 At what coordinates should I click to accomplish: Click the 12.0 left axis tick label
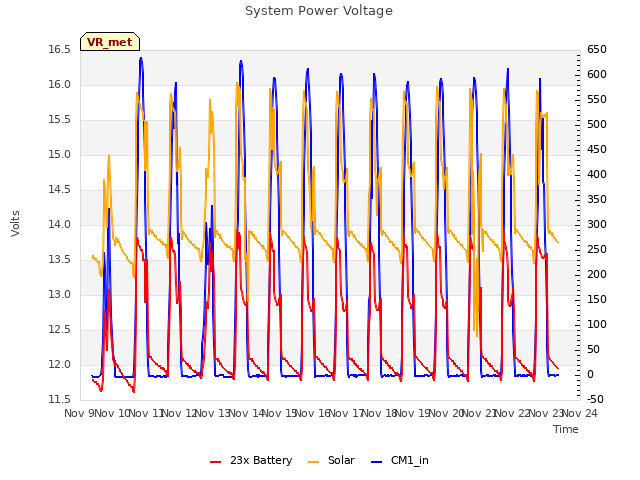[60, 365]
